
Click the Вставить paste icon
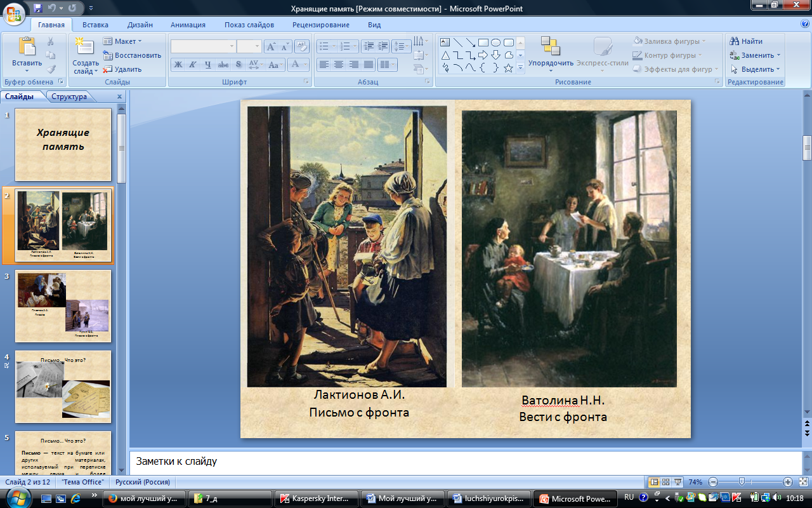point(27,47)
